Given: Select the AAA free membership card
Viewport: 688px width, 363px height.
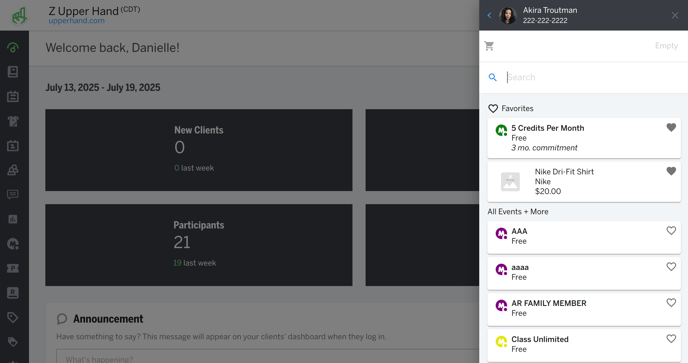Looking at the screenshot, I should coord(584,237).
